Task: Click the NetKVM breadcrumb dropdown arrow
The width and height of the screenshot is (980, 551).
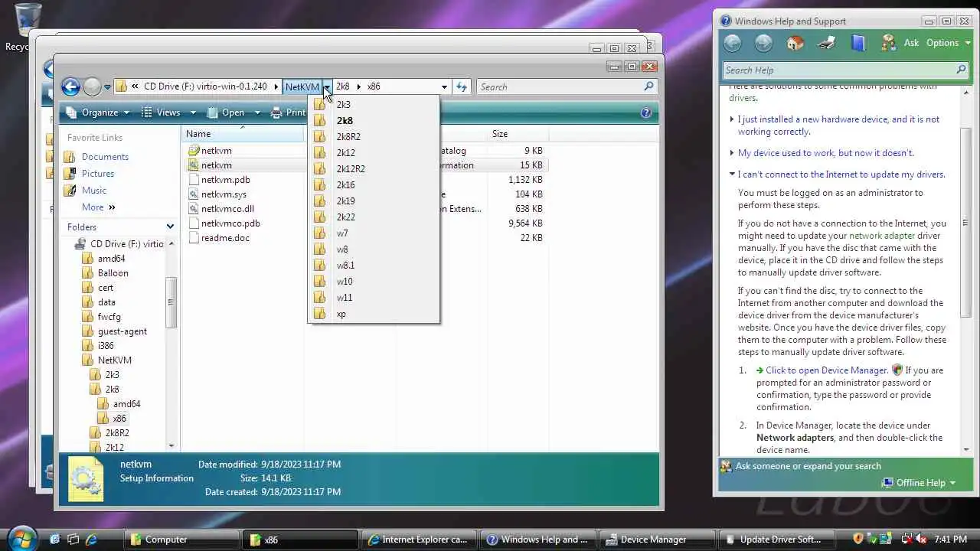Action: [x=327, y=86]
